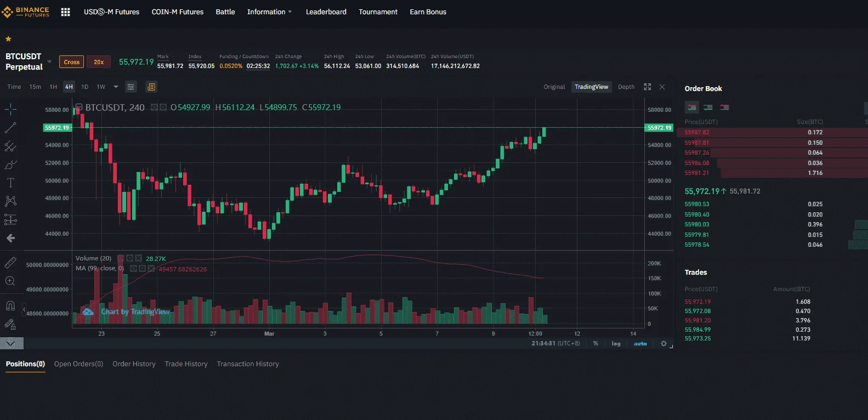
Task: Open the Trade History tab
Action: pos(186,364)
